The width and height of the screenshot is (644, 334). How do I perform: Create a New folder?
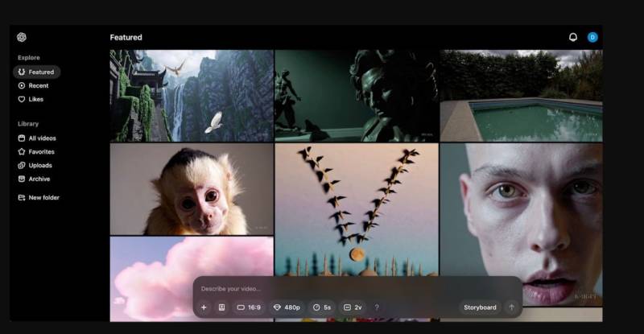pyautogui.click(x=43, y=197)
